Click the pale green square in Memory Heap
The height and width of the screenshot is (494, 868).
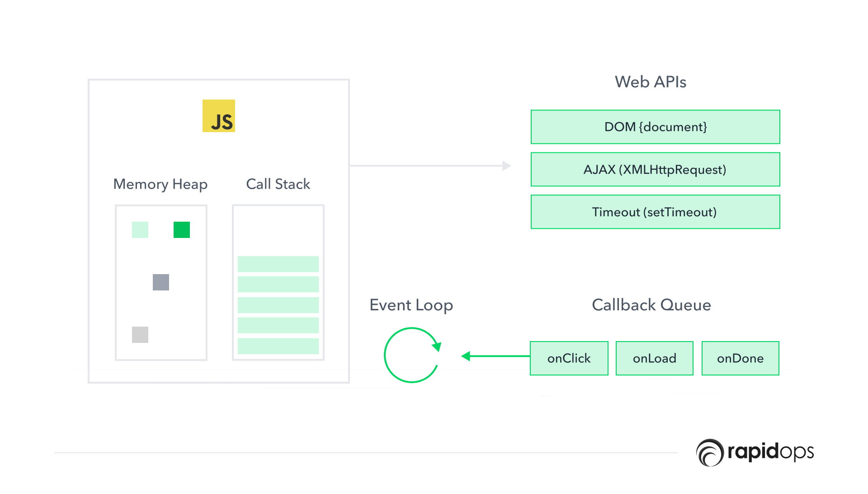tap(140, 230)
